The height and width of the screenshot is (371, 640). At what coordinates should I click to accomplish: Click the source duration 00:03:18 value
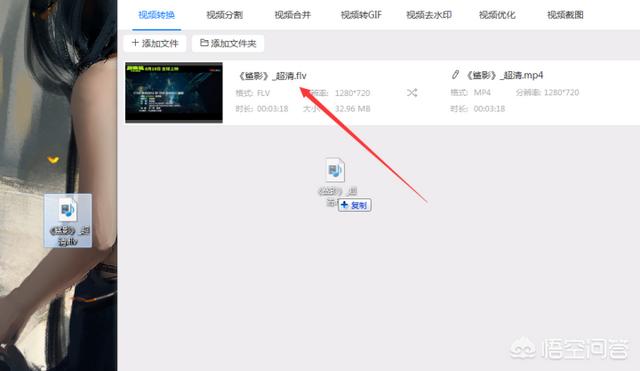(x=273, y=109)
